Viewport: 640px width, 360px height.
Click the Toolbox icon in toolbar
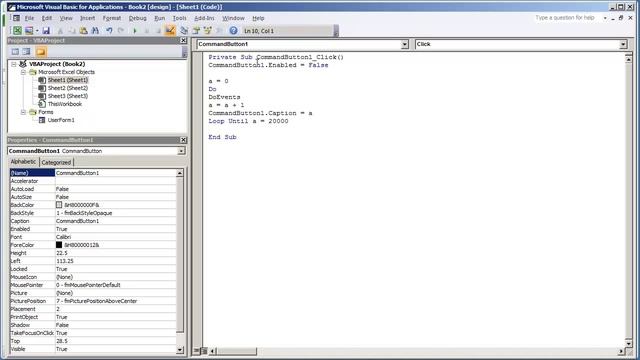point(219,31)
